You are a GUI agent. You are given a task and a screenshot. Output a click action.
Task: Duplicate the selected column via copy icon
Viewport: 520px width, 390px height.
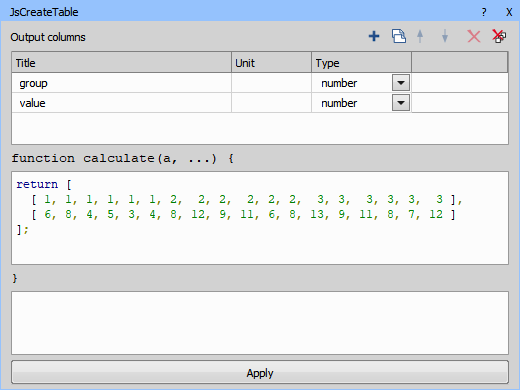coord(399,36)
